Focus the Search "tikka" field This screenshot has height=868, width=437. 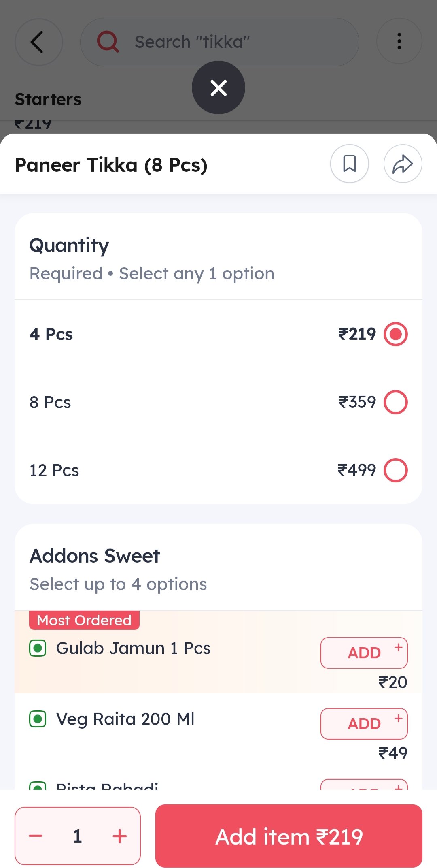pyautogui.click(x=227, y=42)
